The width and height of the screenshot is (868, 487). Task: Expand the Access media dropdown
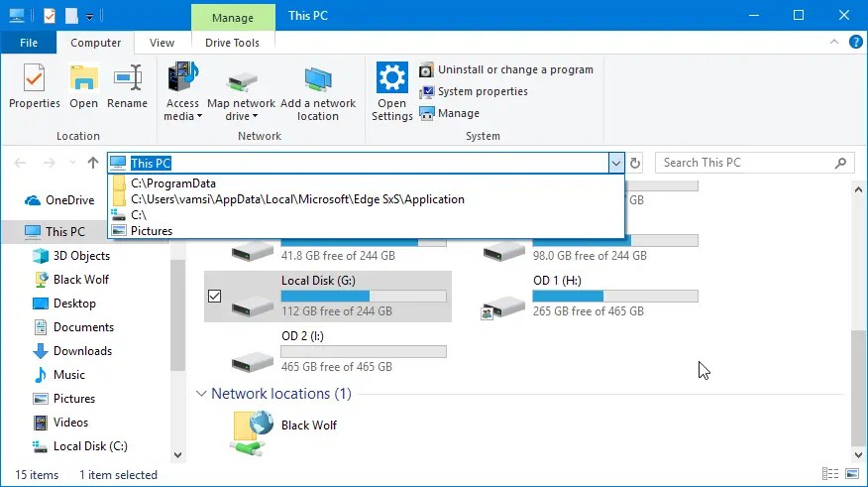[200, 117]
